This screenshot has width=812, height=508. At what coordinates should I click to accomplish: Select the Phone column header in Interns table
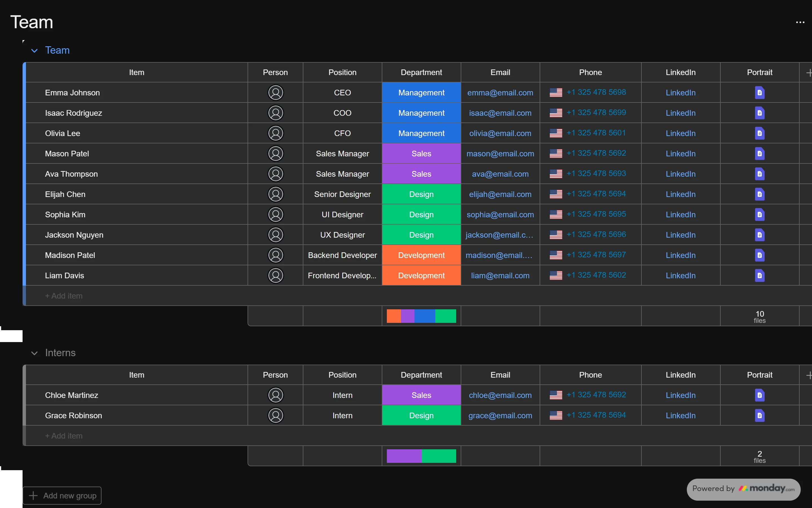[590, 375]
